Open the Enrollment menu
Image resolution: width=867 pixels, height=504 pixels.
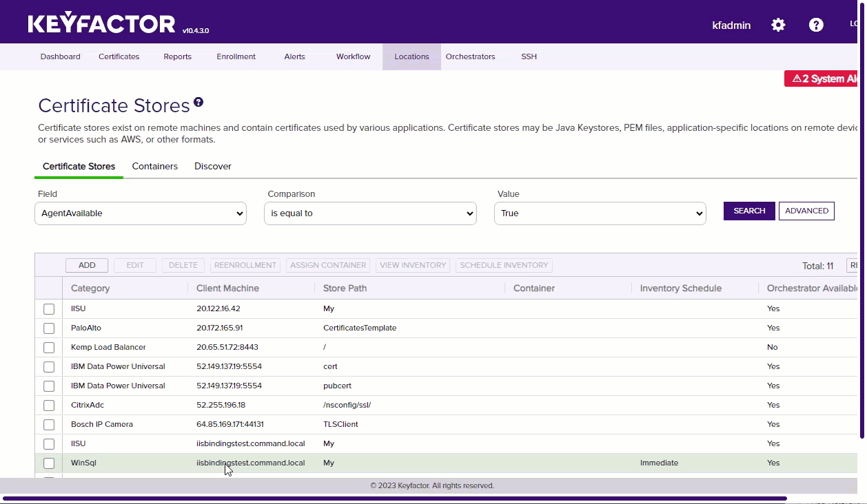click(x=236, y=56)
